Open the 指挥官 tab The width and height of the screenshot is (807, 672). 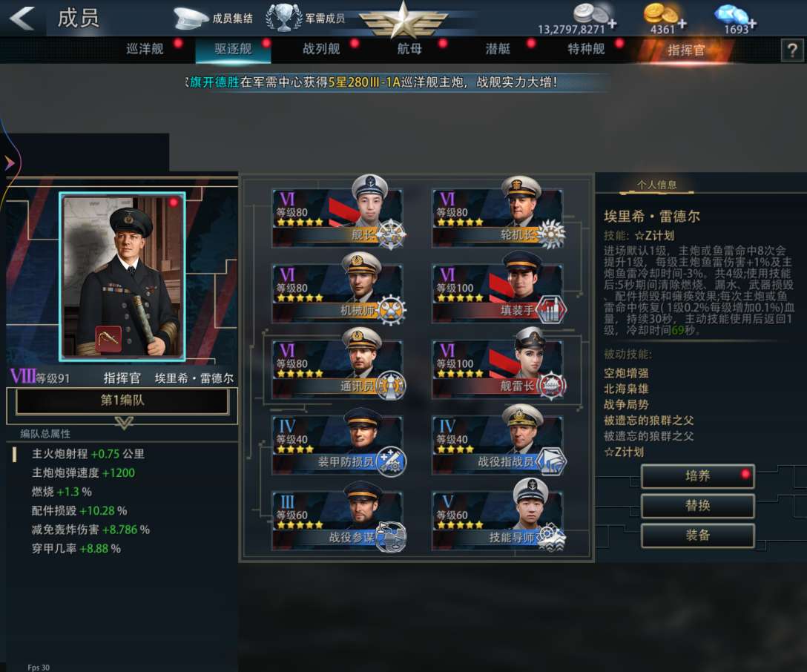[685, 50]
